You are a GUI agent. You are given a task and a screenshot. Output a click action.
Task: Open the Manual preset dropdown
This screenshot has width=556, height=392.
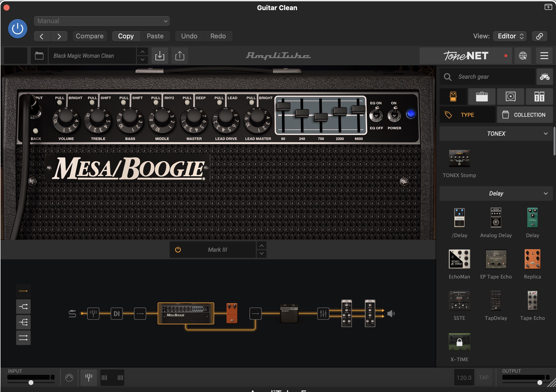tap(102, 21)
